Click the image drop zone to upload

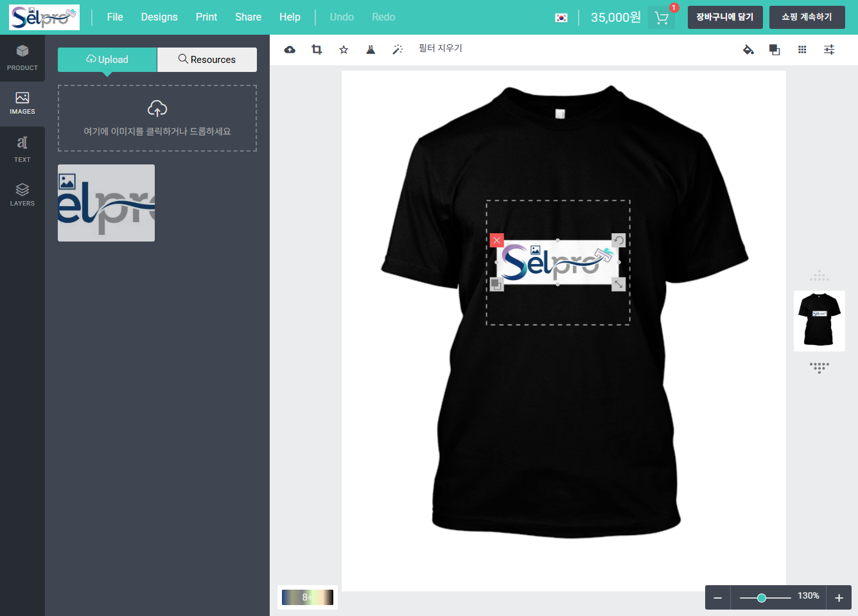click(x=157, y=118)
